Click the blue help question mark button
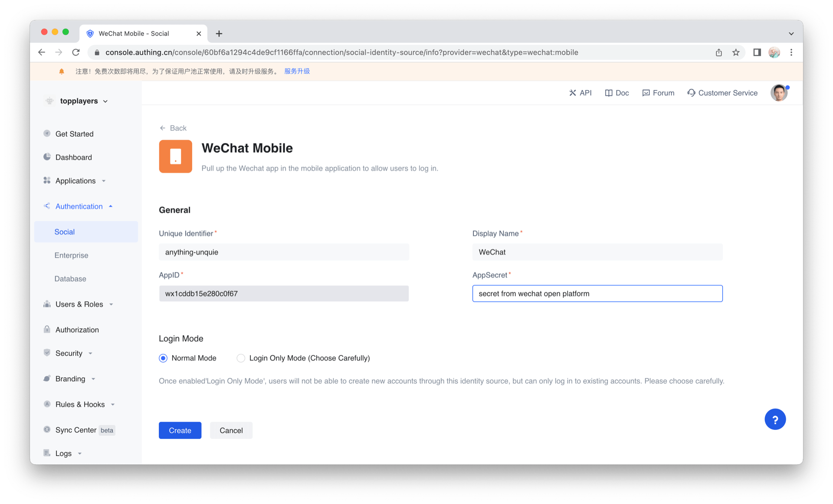833x504 pixels. point(775,419)
